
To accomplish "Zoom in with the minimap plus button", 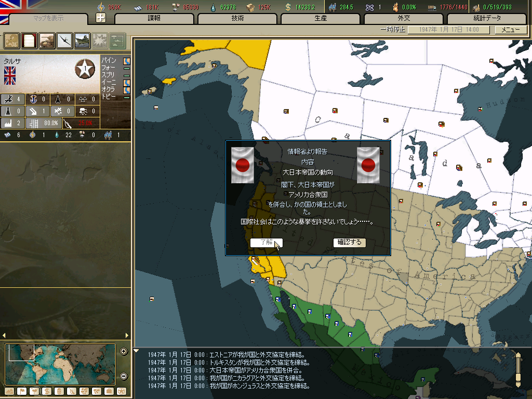I will click(124, 352).
